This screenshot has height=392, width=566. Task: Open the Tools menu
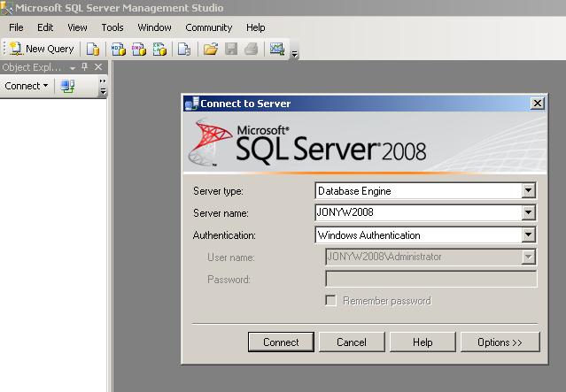coord(112,27)
